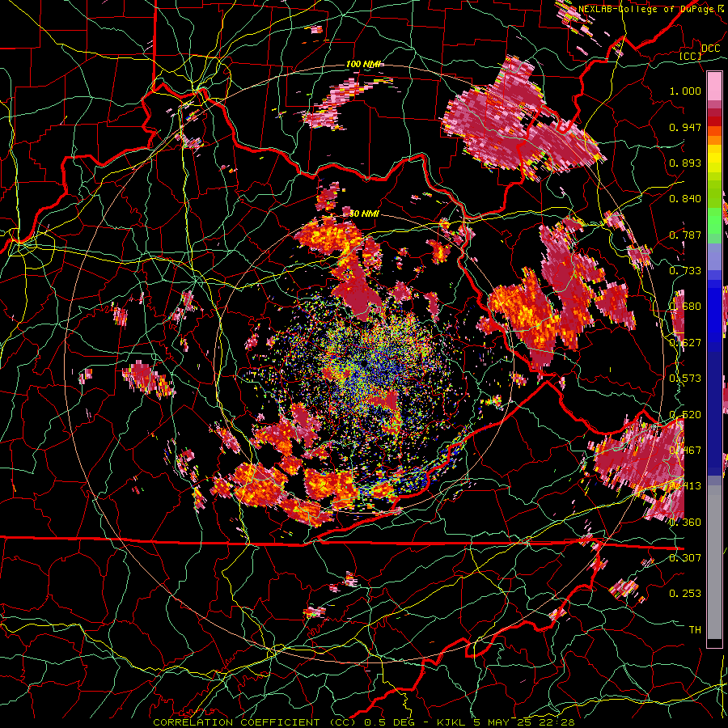The width and height of the screenshot is (728, 728).
Task: Click the DCC product label
Action: [x=710, y=49]
